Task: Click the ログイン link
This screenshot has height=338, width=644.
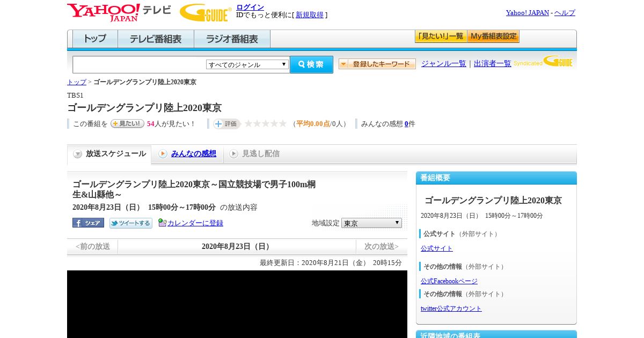Action: [250, 7]
